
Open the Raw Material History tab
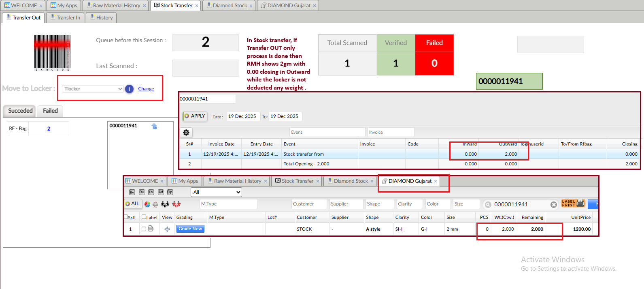click(116, 5)
